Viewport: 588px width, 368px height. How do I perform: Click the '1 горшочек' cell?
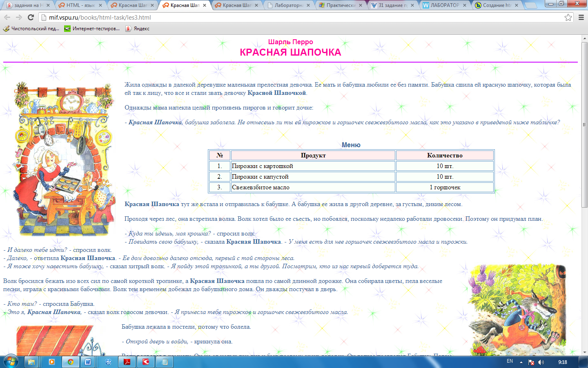445,187
